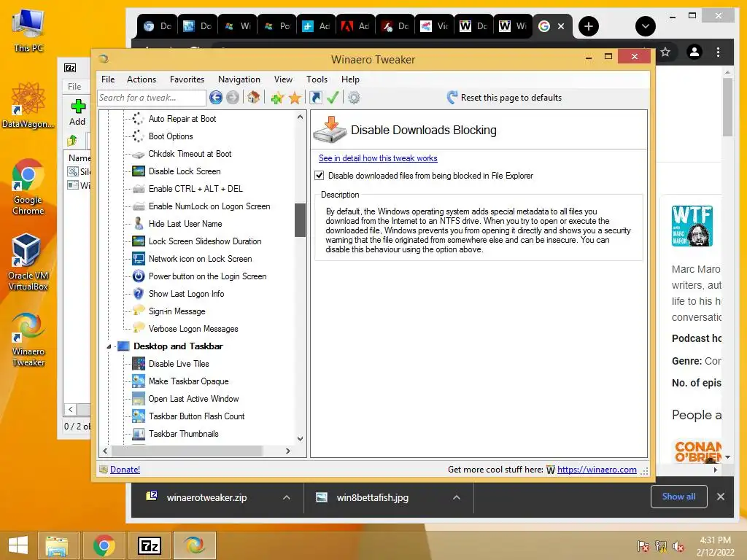Select Auto Repair at Boot tweak
Screen dimensions: 747x560
(182, 119)
